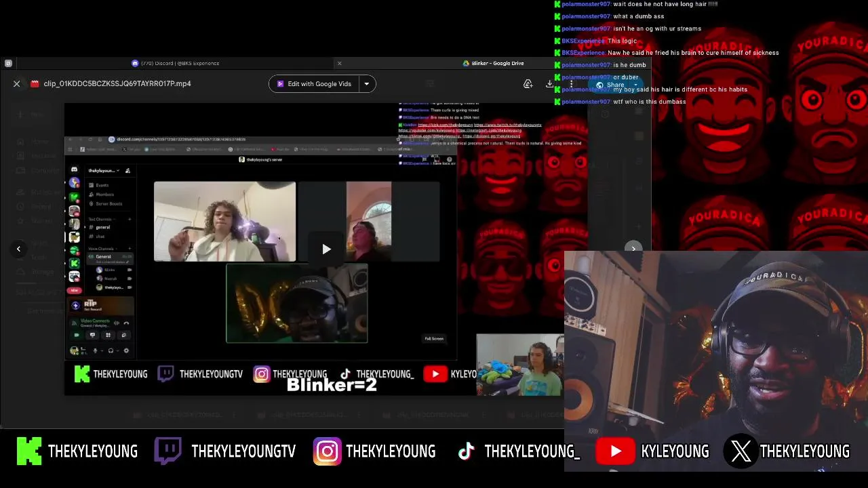Download the video with the download icon

[x=550, y=84]
